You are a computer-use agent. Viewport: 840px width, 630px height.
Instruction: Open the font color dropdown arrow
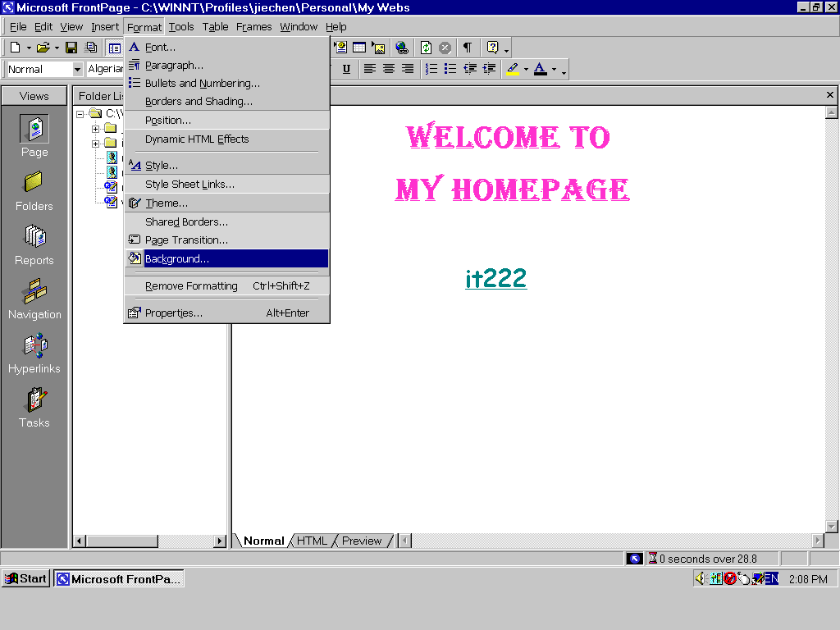[x=554, y=70]
